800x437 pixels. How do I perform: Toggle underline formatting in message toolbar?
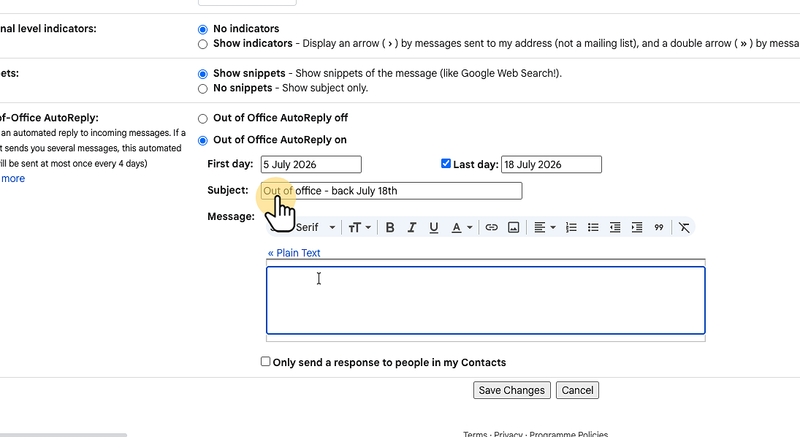click(434, 227)
